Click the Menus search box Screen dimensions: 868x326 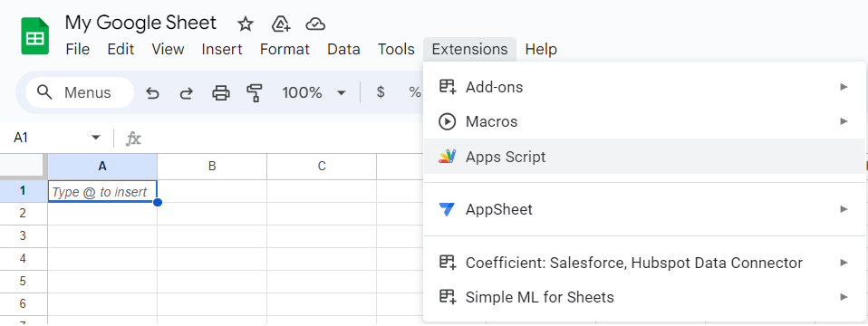[x=81, y=92]
